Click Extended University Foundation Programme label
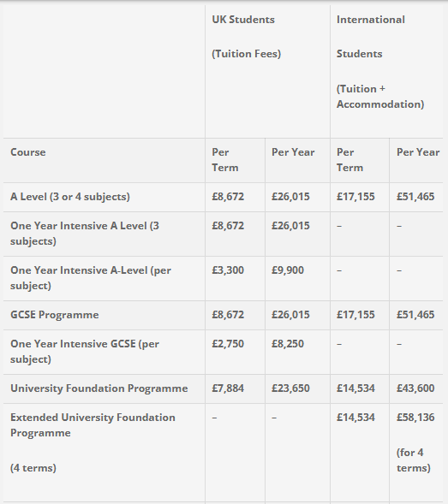 coord(93,425)
